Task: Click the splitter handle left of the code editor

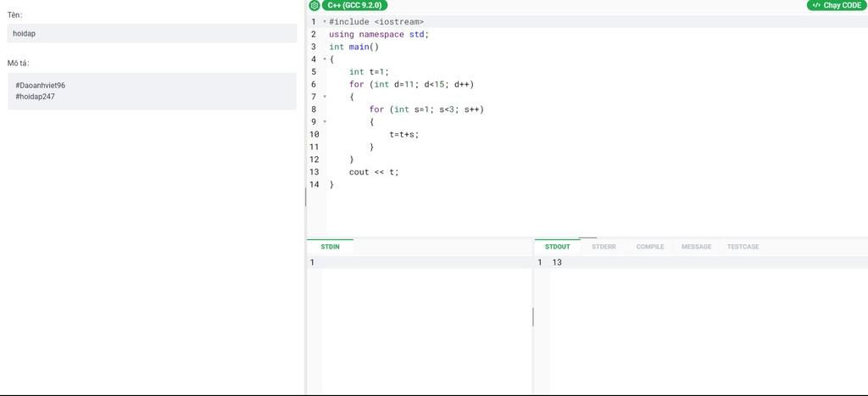Action: pyautogui.click(x=305, y=198)
